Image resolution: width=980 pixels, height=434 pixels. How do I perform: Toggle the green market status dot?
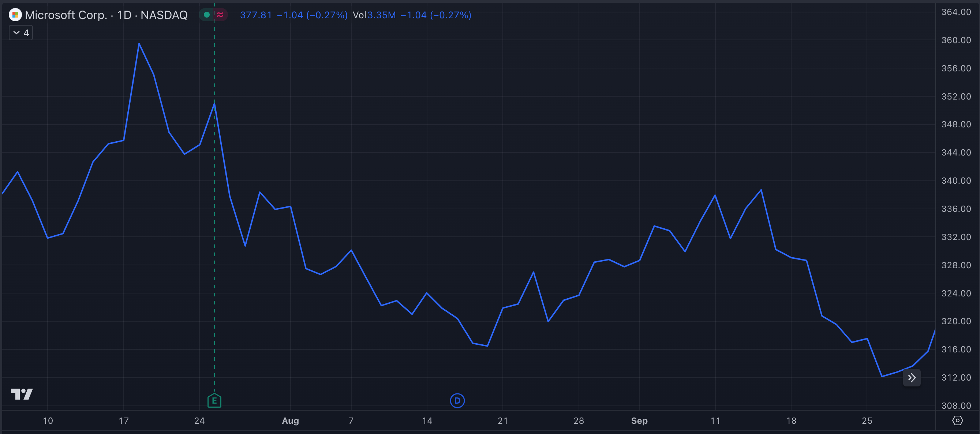207,15
